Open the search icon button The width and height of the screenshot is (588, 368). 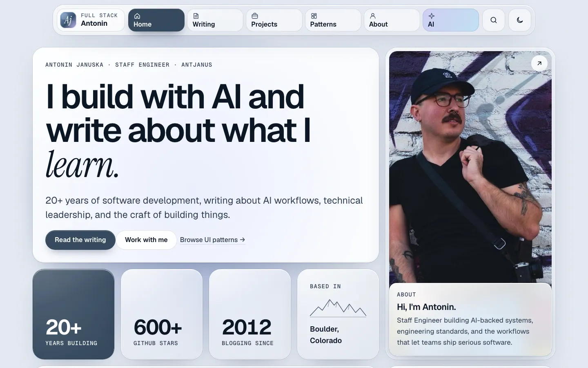tap(494, 20)
